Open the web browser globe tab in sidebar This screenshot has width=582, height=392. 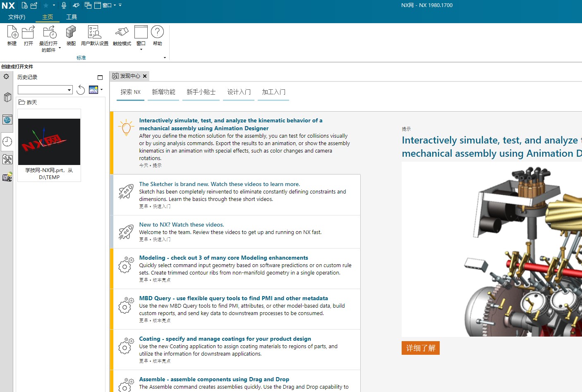7,120
